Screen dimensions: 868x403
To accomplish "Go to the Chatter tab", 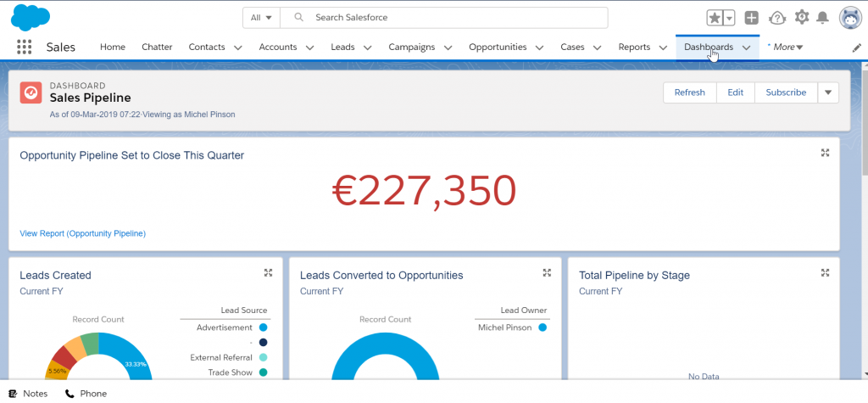I will [x=157, y=48].
